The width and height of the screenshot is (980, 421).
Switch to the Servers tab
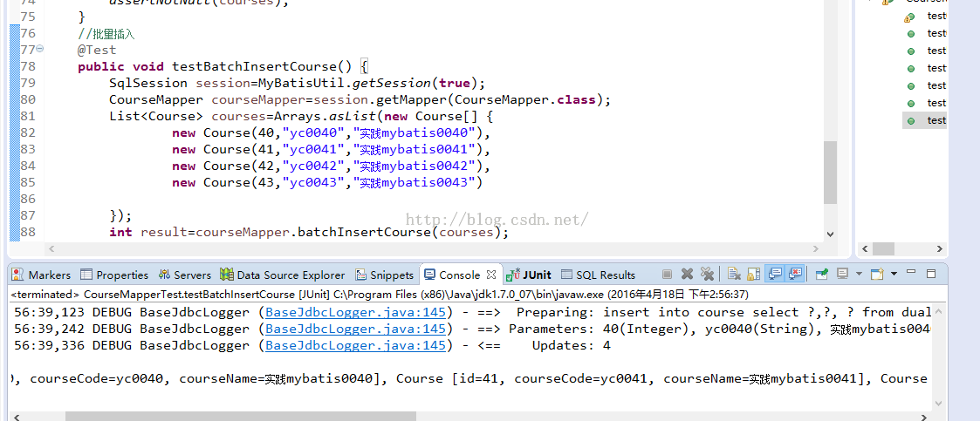tap(185, 275)
